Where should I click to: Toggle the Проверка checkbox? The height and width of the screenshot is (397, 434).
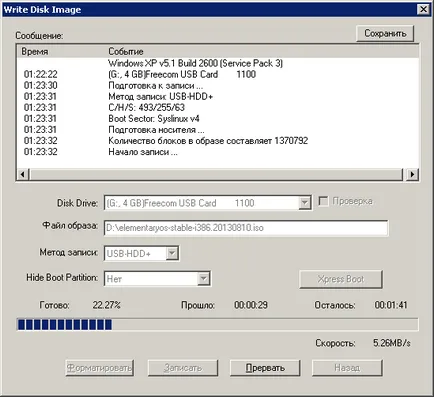[x=323, y=201]
